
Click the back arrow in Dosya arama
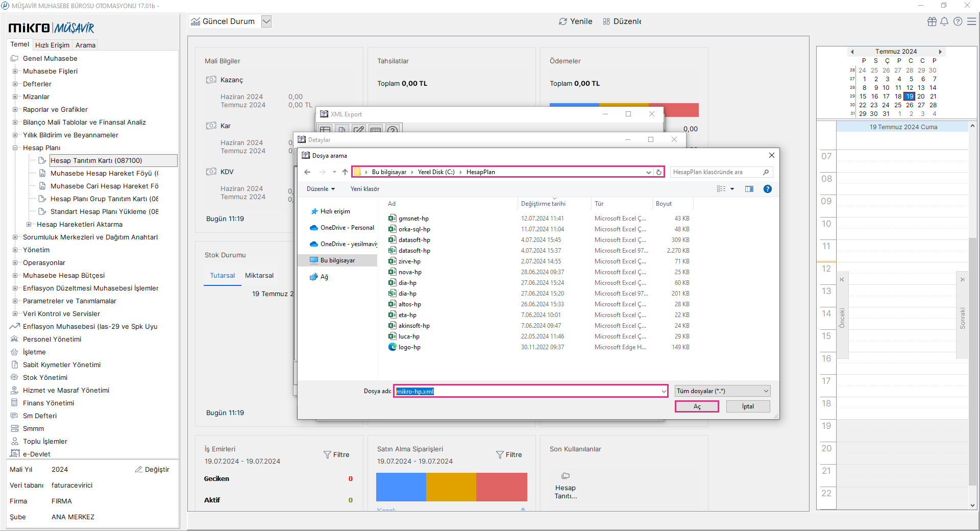point(307,172)
